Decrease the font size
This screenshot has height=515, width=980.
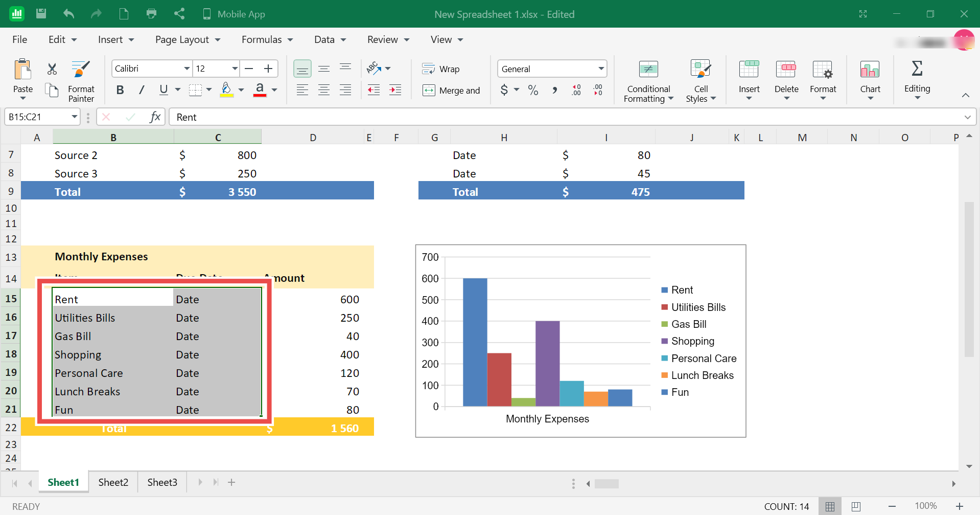tap(249, 69)
